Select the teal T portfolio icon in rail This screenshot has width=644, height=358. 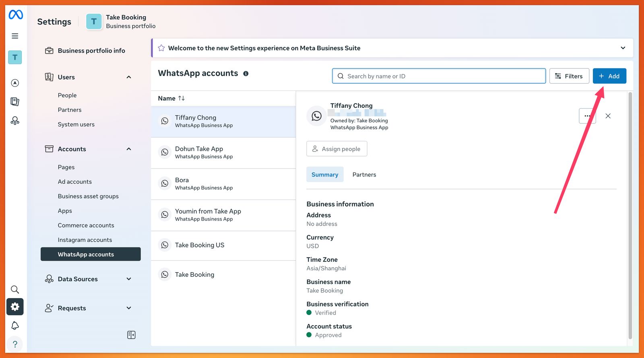15,57
